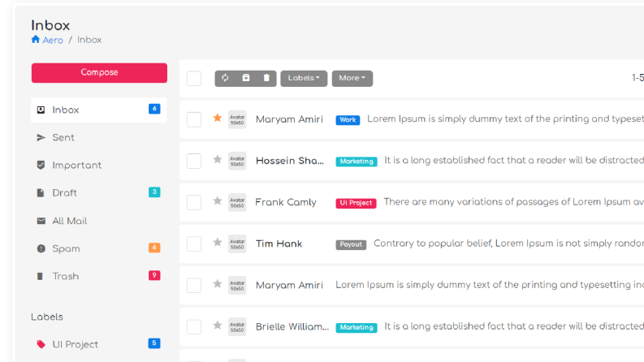Open the More dropdown
This screenshot has width=644, height=362.
tap(352, 78)
